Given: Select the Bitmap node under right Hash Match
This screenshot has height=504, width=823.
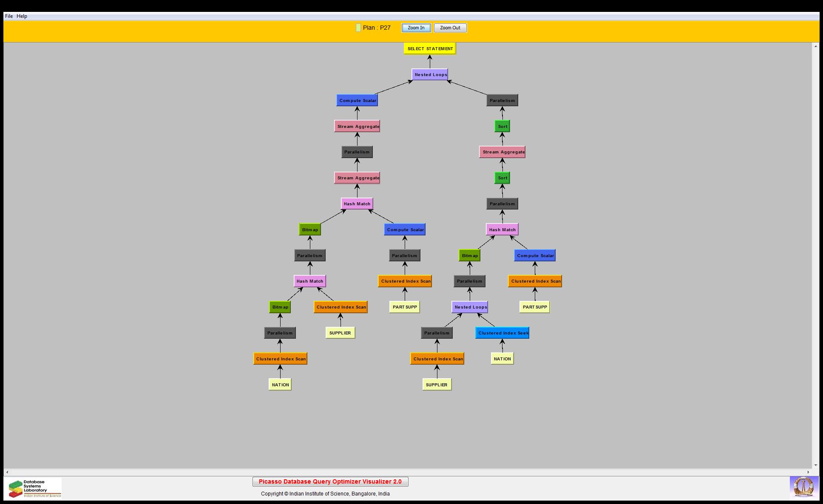Looking at the screenshot, I should click(x=469, y=255).
